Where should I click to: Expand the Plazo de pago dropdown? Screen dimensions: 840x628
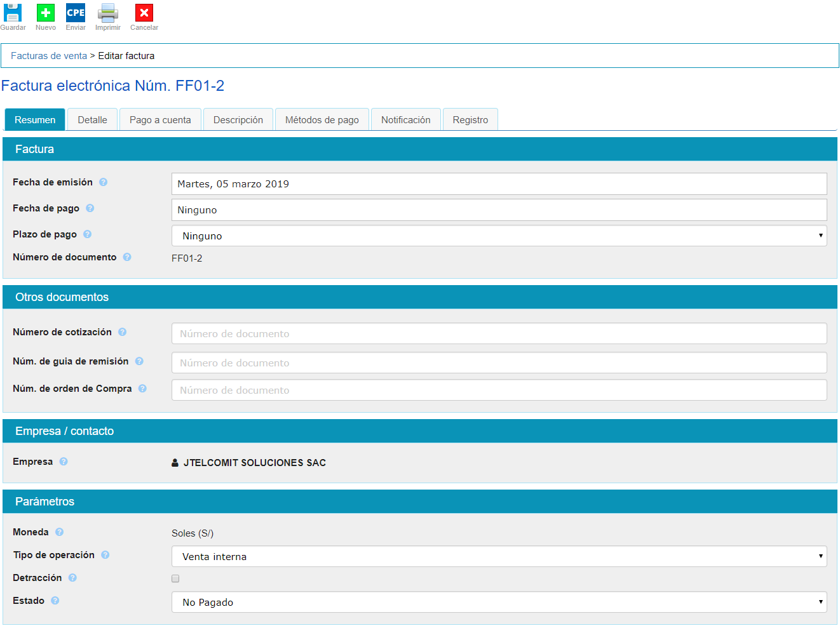pyautogui.click(x=499, y=236)
